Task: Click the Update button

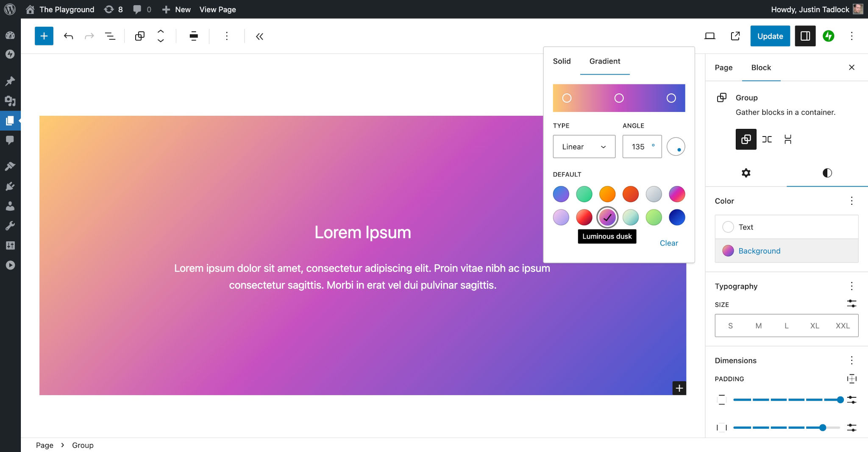Action: 770,36
